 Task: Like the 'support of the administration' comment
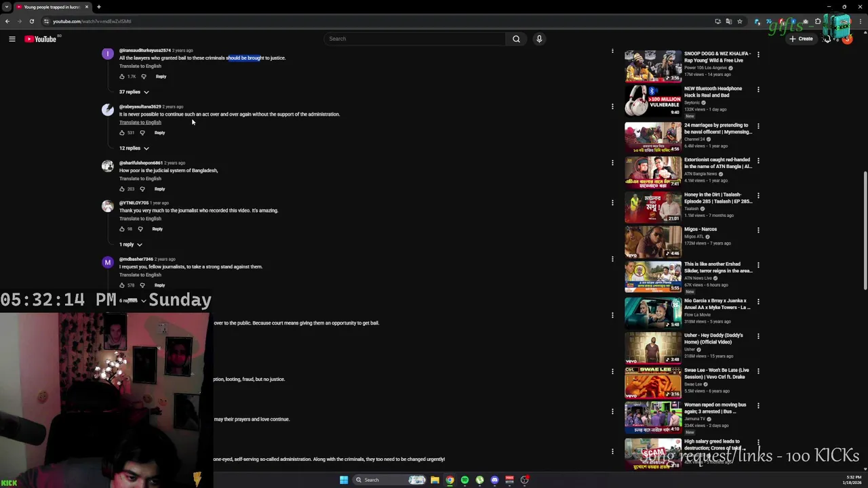pos(122,133)
